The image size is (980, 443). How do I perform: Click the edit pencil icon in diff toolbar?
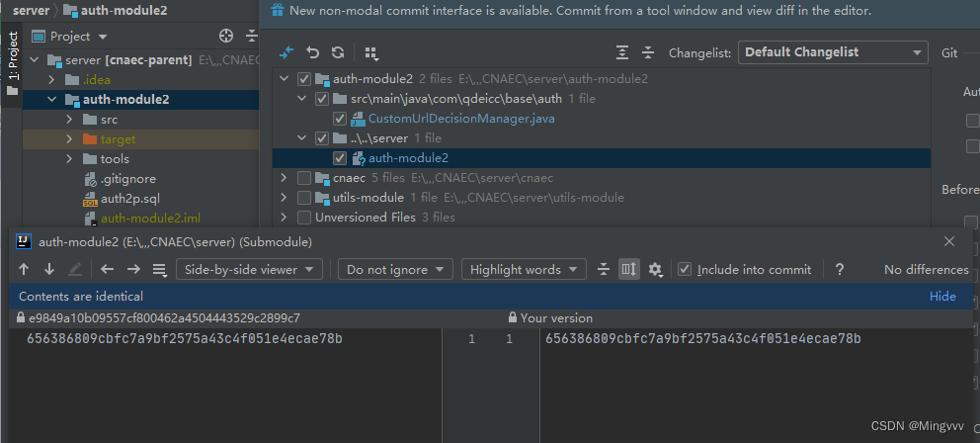point(75,270)
